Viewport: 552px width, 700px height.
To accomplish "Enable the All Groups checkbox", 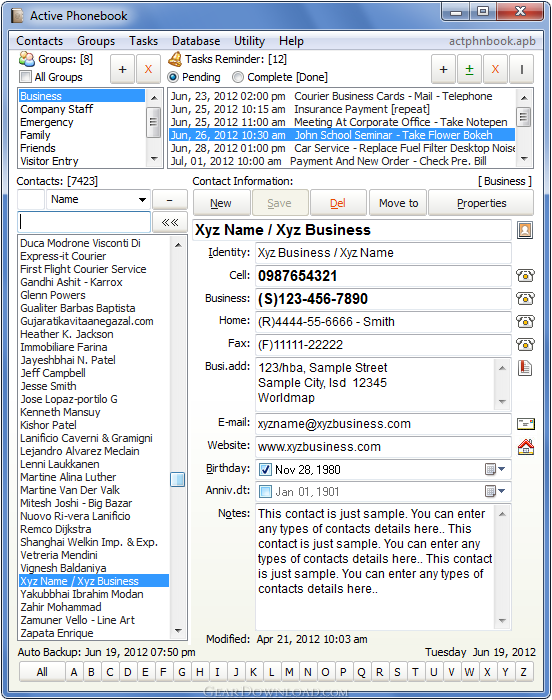I will pos(25,77).
